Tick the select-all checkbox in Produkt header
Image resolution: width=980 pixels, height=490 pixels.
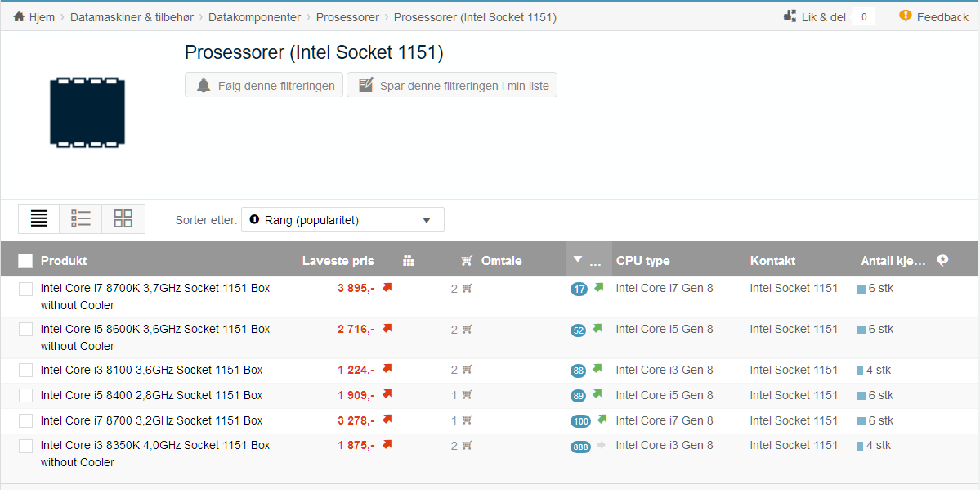tap(25, 261)
